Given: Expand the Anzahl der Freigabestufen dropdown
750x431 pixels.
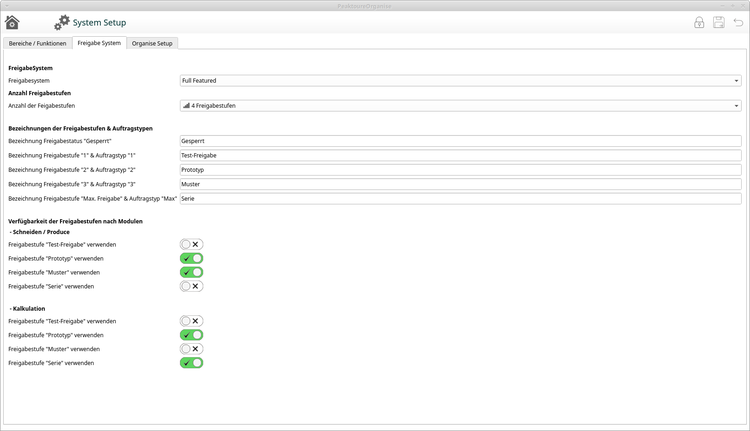Looking at the screenshot, I should 461,106.
